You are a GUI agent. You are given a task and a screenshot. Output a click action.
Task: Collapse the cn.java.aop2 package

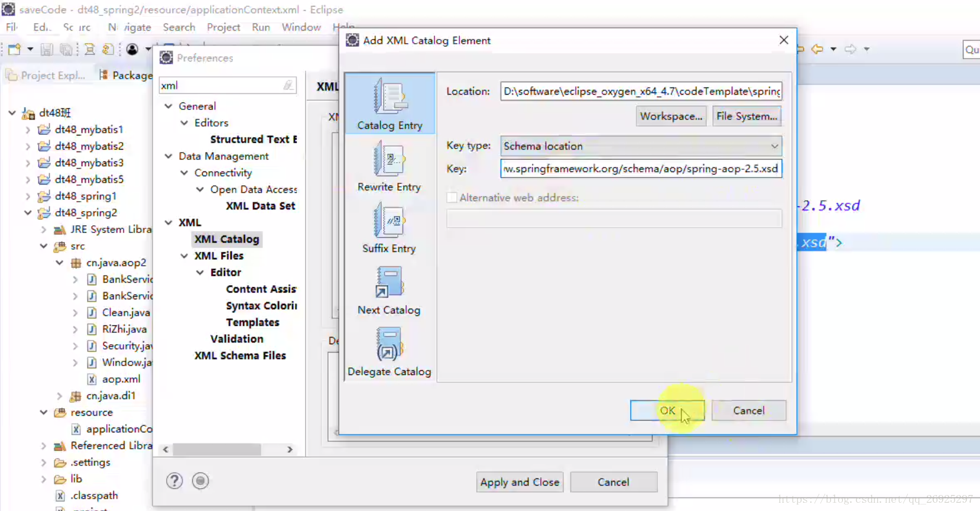click(x=60, y=263)
